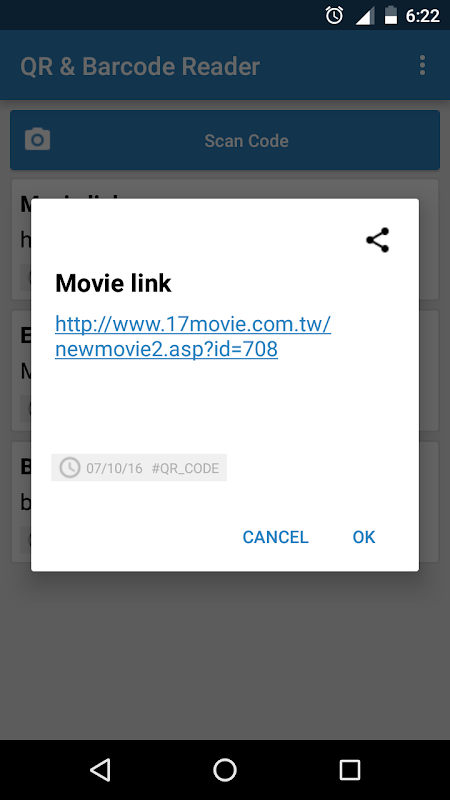Tap the Android back navigation button
The height and width of the screenshot is (800, 450).
click(x=100, y=769)
